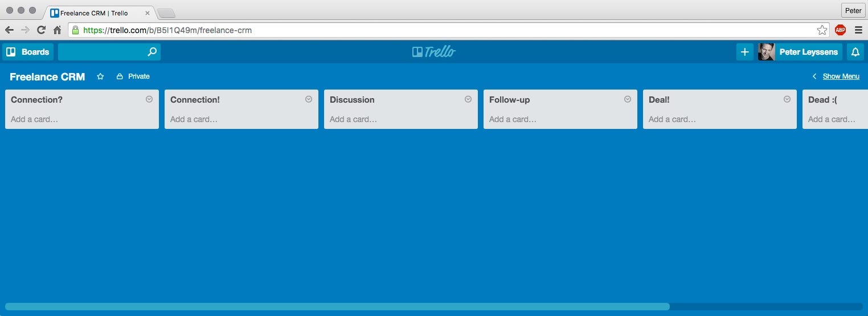Click the Discussion list title

(x=352, y=99)
